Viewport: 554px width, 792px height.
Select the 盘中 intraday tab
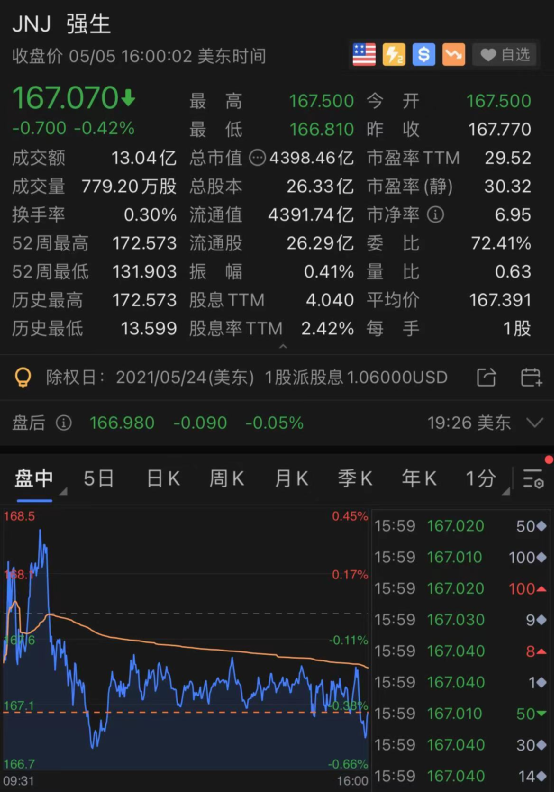pyautogui.click(x=34, y=478)
